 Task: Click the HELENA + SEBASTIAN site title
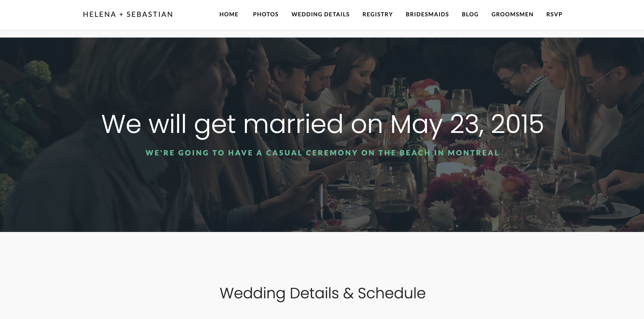click(x=128, y=14)
